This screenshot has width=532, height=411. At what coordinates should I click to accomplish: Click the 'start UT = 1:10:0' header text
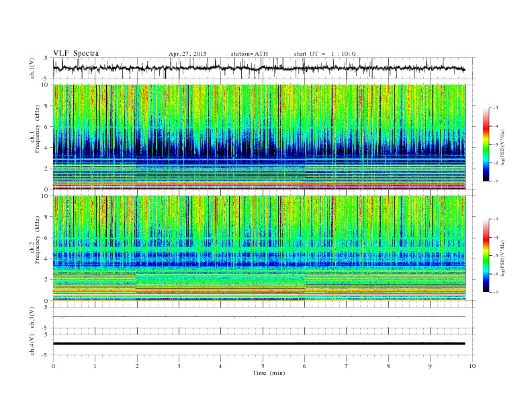tap(324, 54)
